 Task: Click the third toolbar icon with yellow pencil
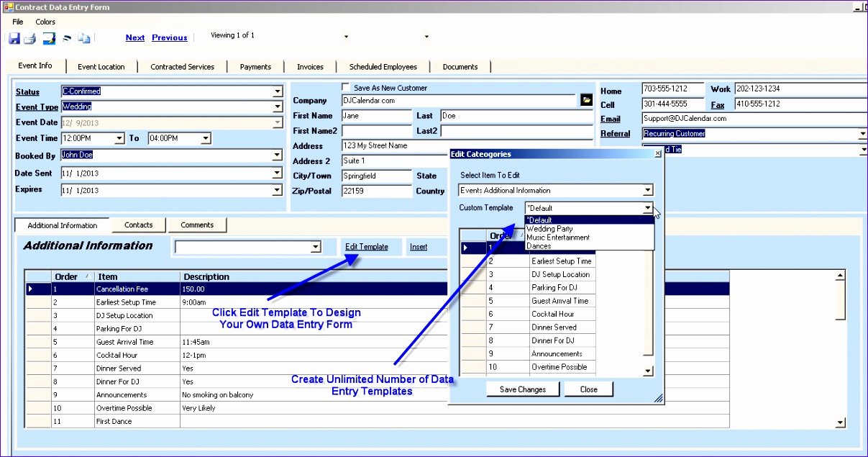click(49, 38)
